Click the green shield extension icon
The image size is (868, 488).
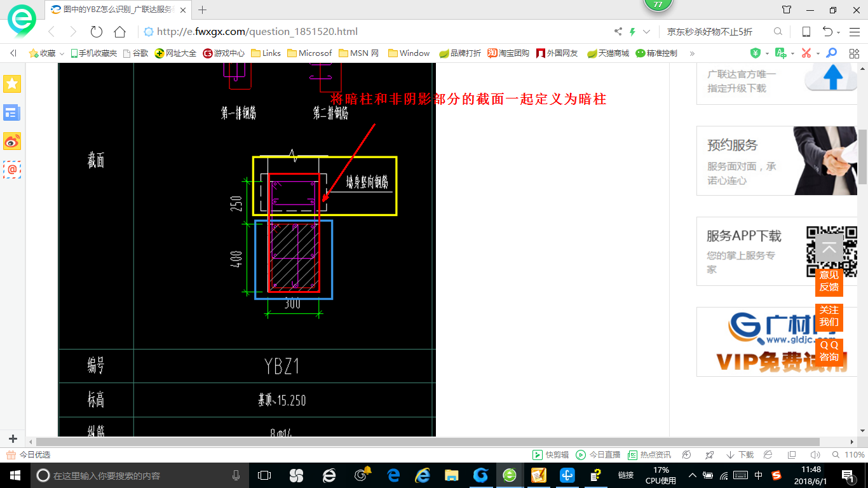pyautogui.click(x=756, y=53)
